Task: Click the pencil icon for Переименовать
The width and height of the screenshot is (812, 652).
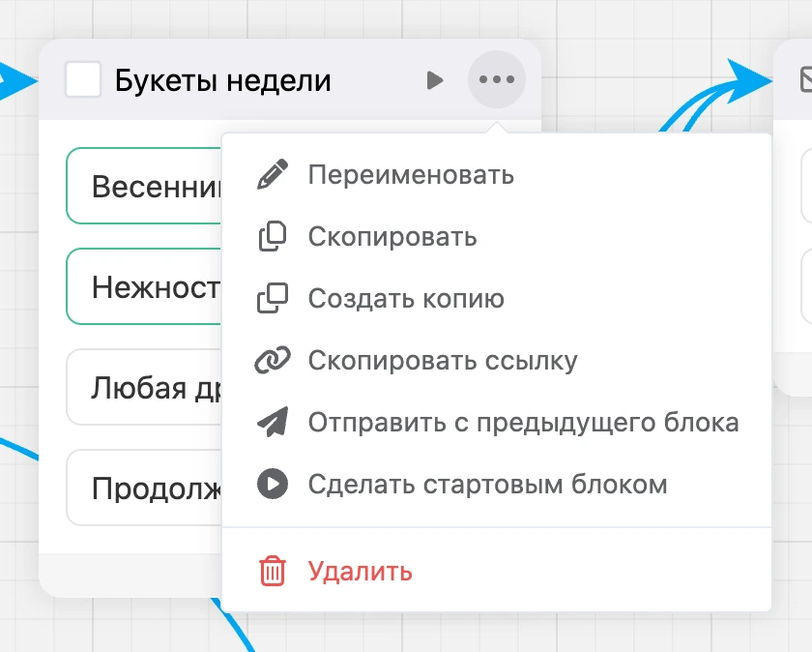Action: 273,174
